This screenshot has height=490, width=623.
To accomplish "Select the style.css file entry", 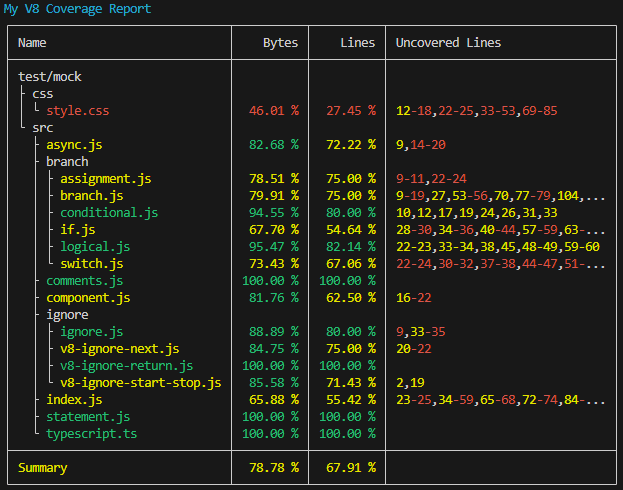I will (77, 111).
